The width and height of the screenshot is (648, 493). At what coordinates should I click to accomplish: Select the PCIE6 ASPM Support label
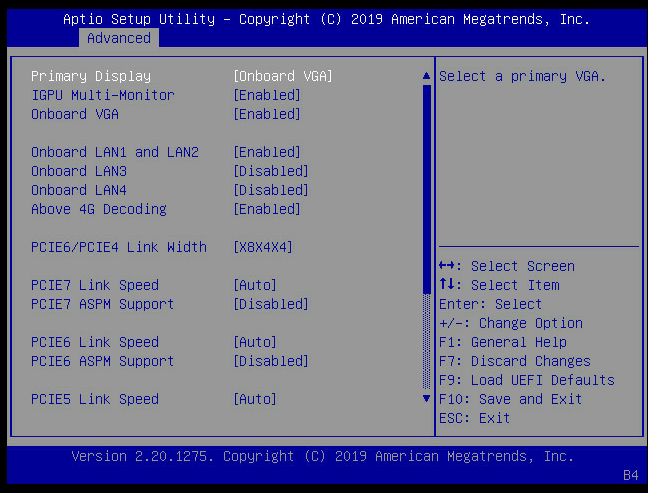(103, 361)
